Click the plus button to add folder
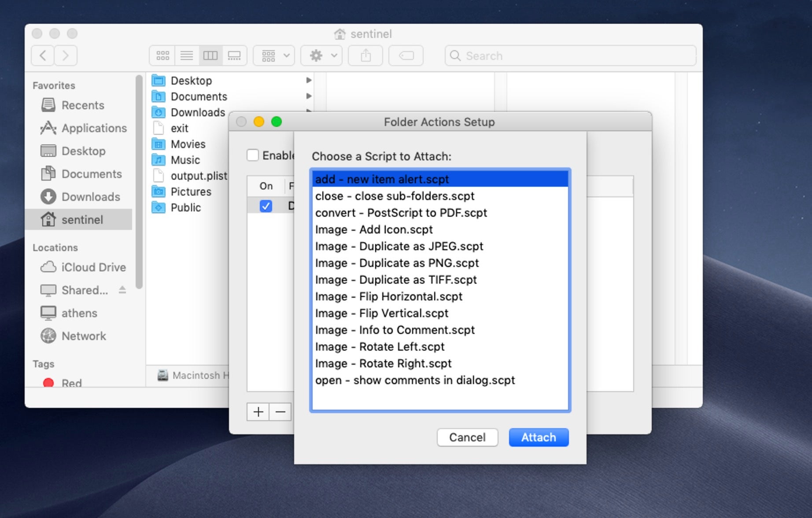This screenshot has width=812, height=518. pos(258,412)
